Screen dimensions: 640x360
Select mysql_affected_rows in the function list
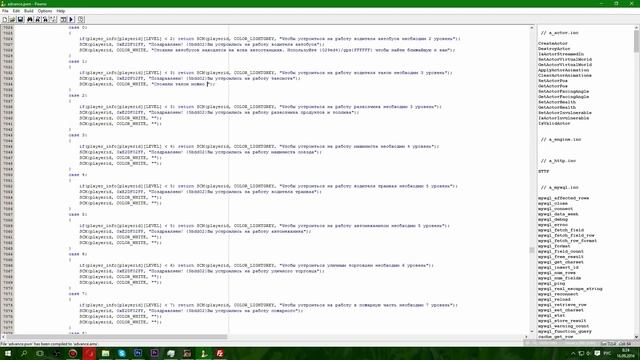563,198
